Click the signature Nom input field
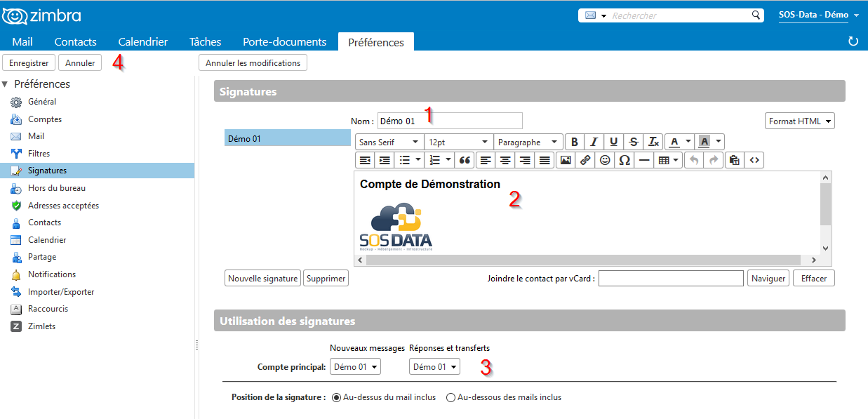This screenshot has width=868, height=419. (449, 121)
